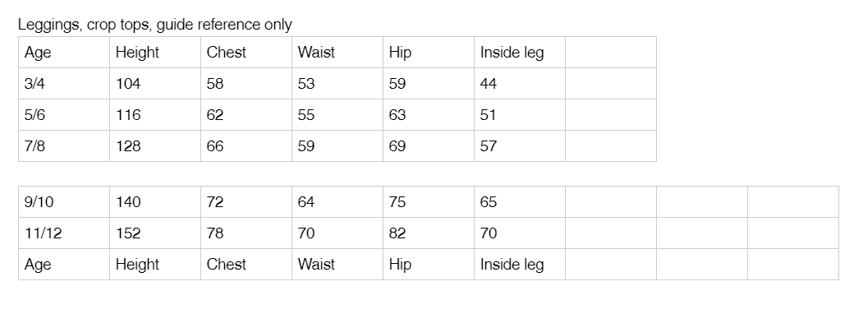Click the 7/8 age cell

tap(64, 145)
